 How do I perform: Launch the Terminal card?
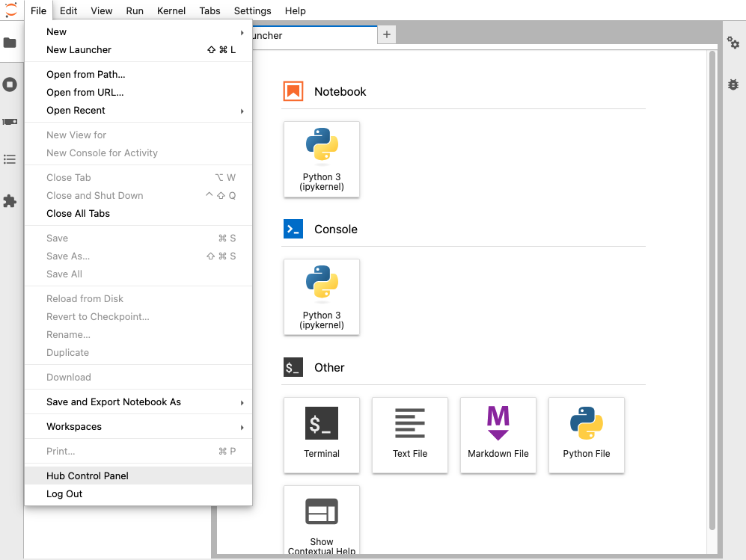tap(322, 435)
